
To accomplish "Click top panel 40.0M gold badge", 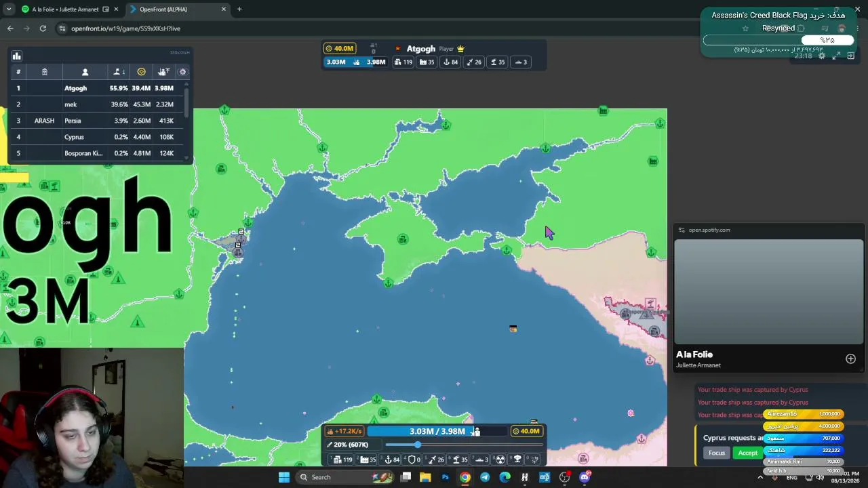I will (340, 49).
